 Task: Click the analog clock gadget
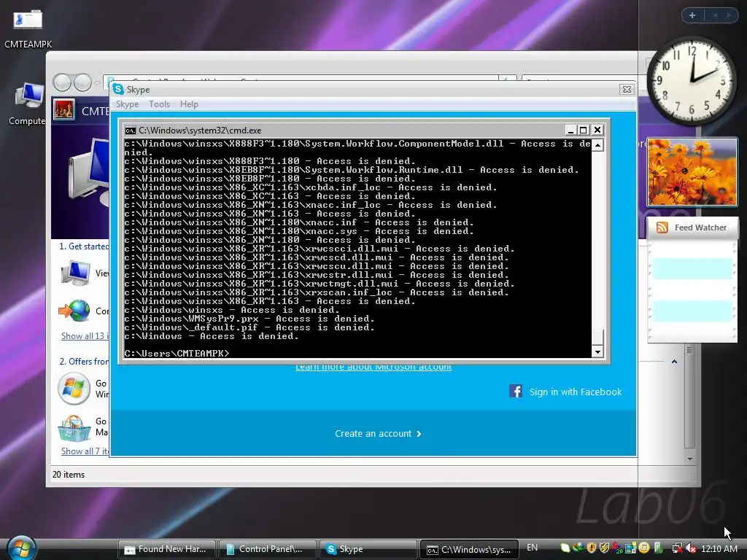[x=692, y=79]
